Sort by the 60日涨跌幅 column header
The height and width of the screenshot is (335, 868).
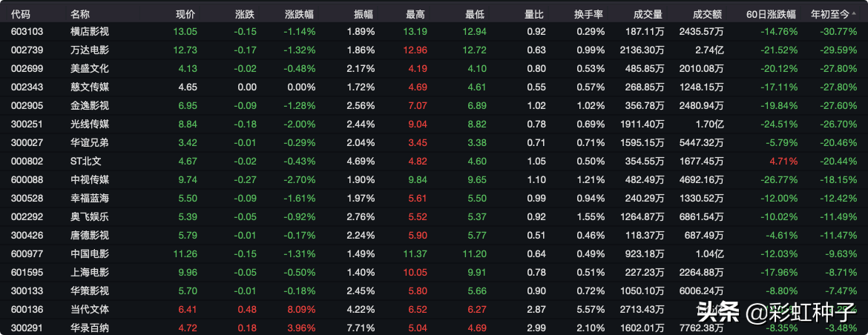tap(771, 15)
